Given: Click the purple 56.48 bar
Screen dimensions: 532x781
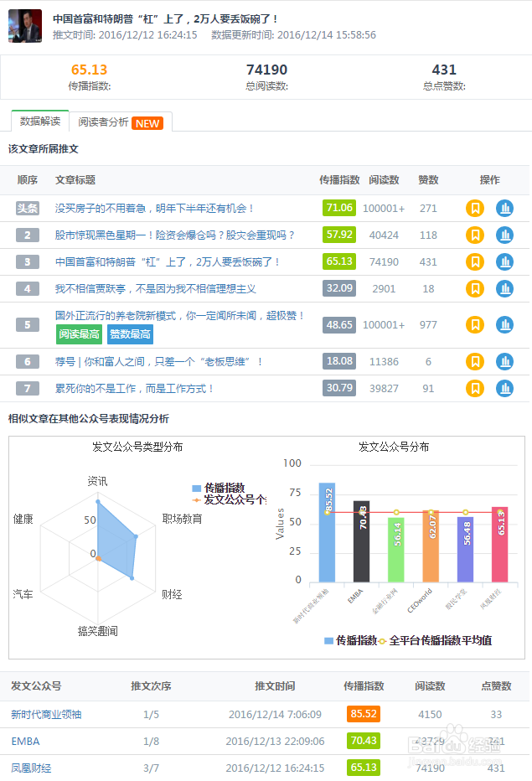Looking at the screenshot, I should [465, 549].
